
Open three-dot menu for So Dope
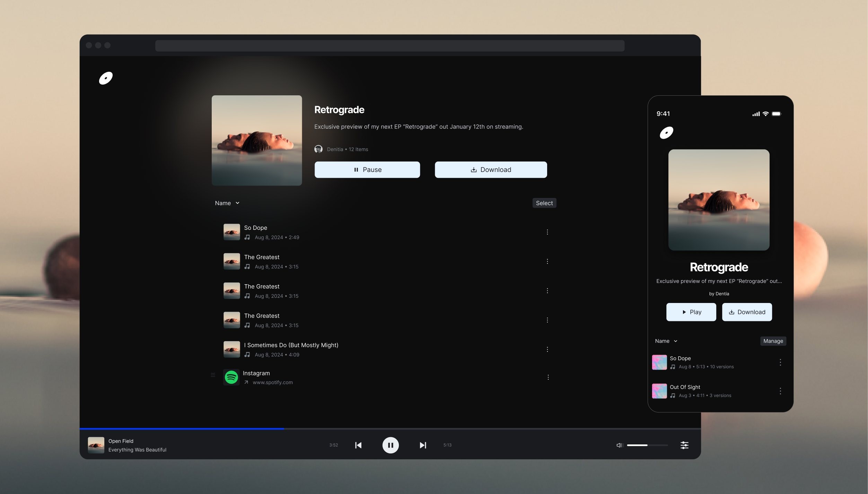click(x=547, y=232)
